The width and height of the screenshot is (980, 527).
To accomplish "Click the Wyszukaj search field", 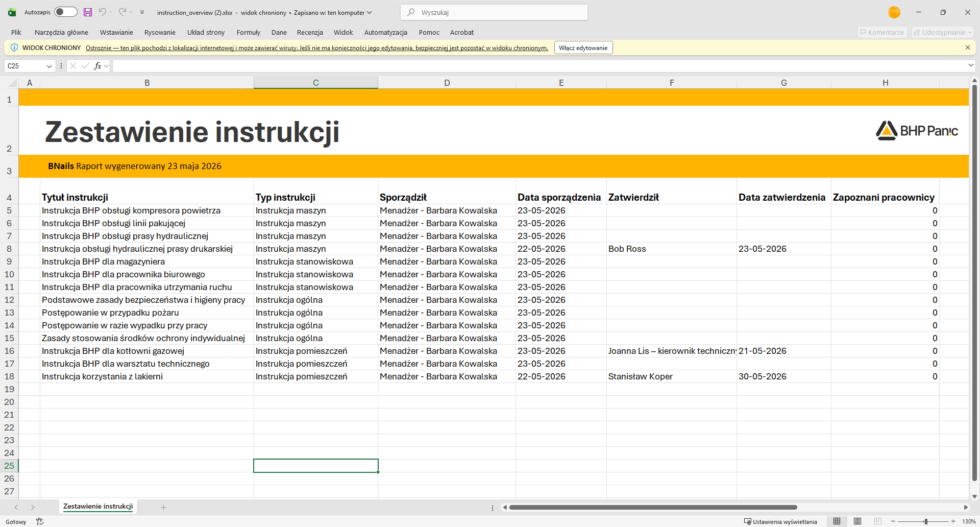I will click(494, 12).
